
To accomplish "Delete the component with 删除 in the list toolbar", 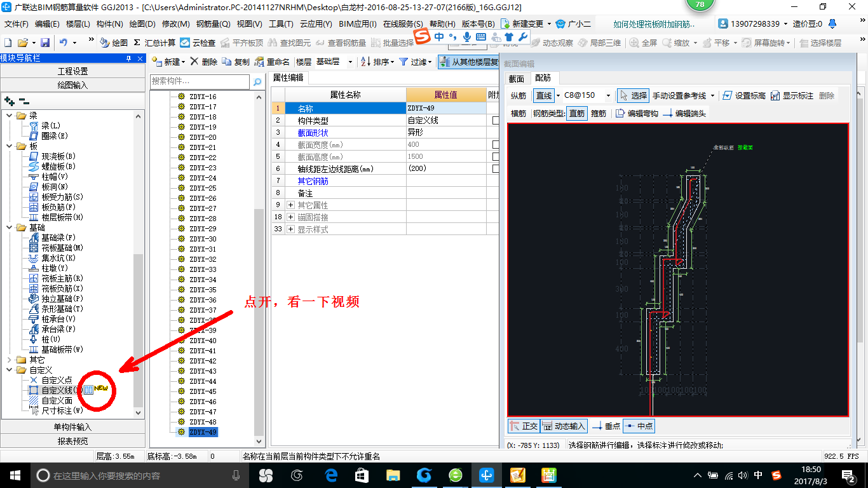I will [x=203, y=62].
